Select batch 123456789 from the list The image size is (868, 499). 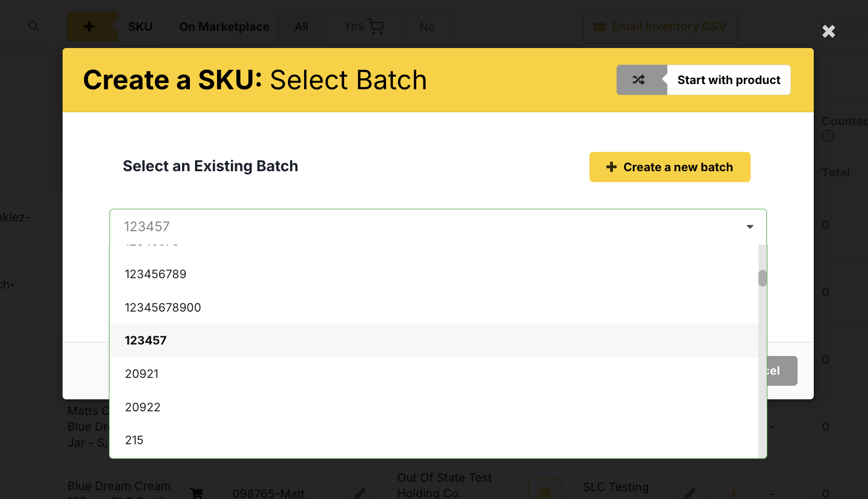tap(155, 274)
